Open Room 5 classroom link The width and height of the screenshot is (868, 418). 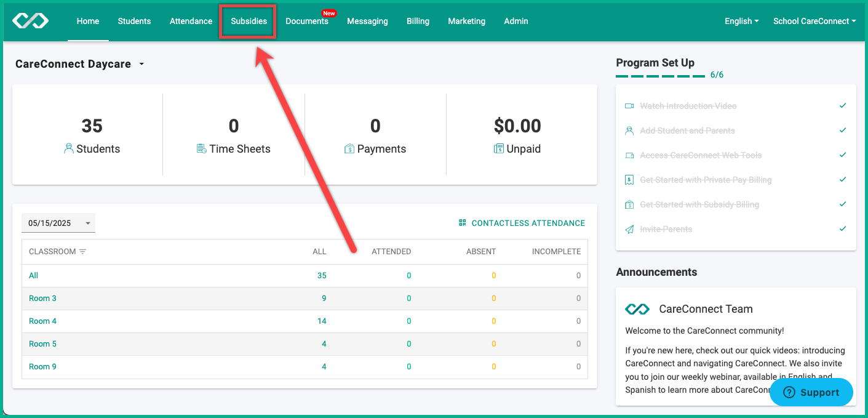[x=42, y=344]
